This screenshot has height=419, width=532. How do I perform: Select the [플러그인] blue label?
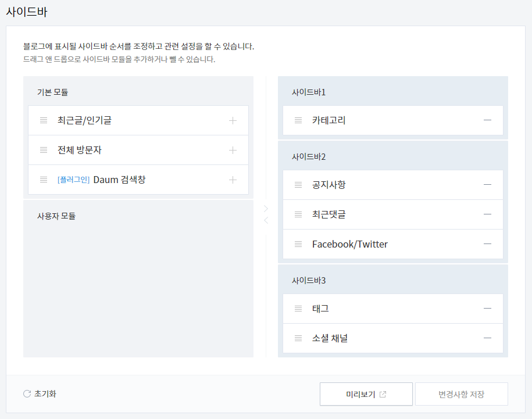coord(74,180)
